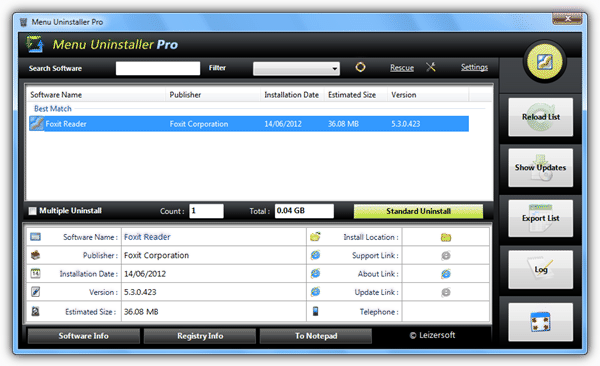The height and width of the screenshot is (366, 600).
Task: Click the To Notepad button
Action: (x=316, y=336)
